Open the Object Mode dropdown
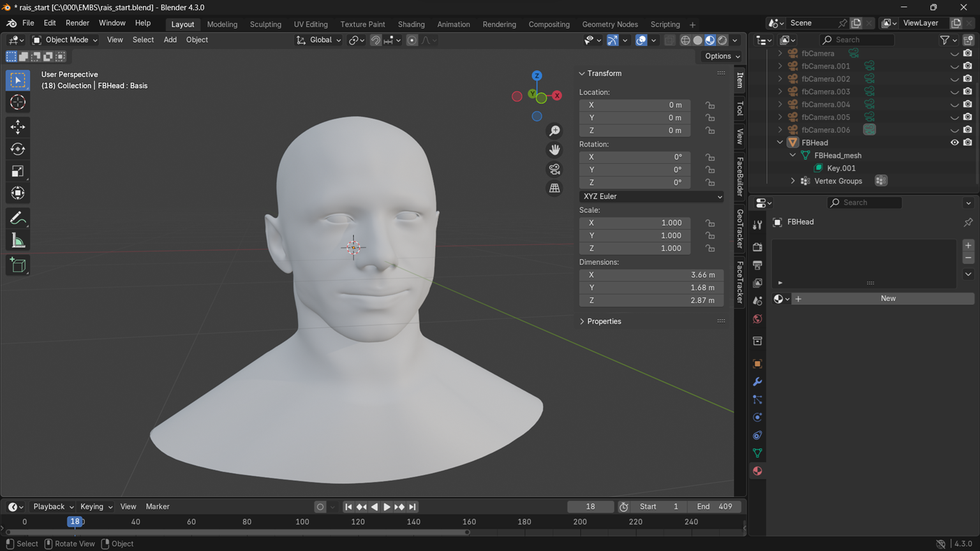980x551 pixels. (x=65, y=40)
